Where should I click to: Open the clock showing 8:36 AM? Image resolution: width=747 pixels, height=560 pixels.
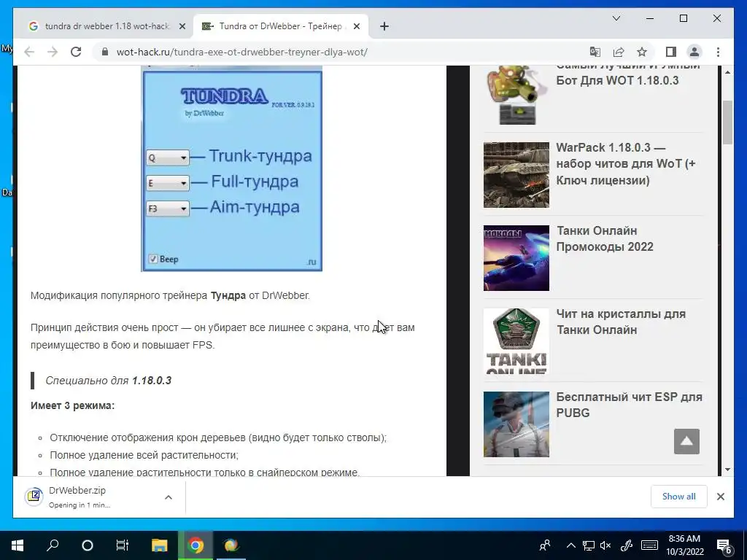point(685,545)
